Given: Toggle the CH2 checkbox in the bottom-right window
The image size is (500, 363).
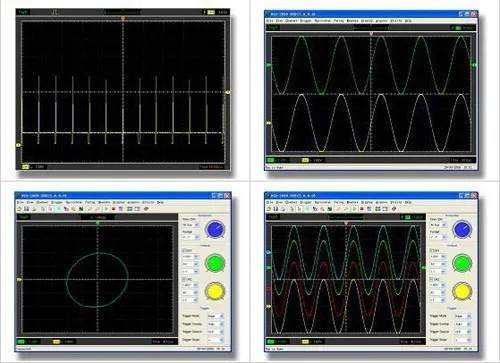Looking at the screenshot, I should 431,279.
